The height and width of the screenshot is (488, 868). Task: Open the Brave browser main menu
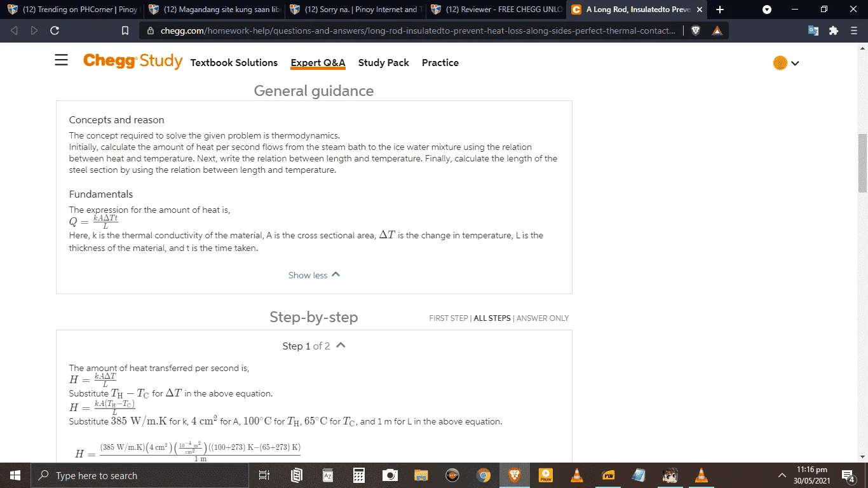[854, 30]
